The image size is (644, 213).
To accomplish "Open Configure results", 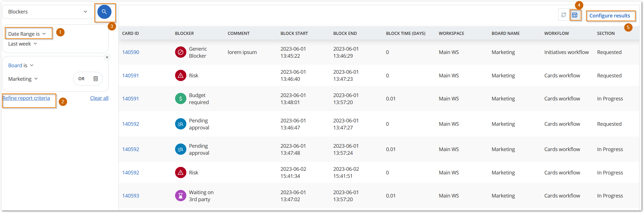I will tap(610, 15).
